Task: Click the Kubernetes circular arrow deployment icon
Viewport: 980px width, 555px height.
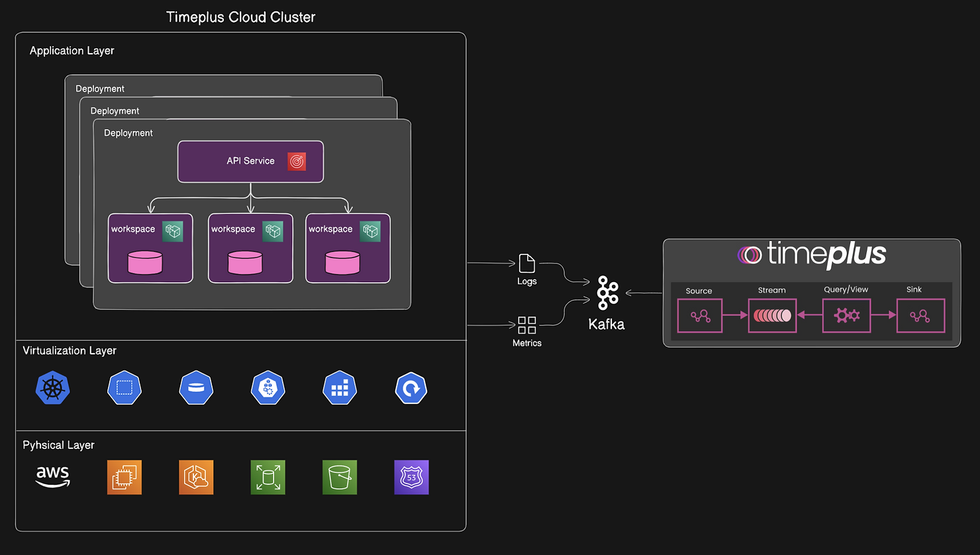Action: 411,388
